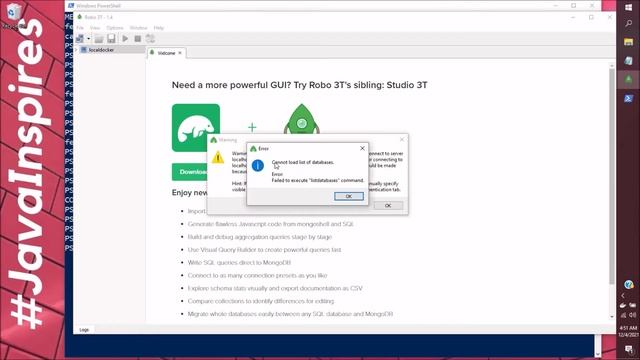Click the Execute play toolbar icon
Image resolution: width=640 pixels, height=360 pixels.
125,39
